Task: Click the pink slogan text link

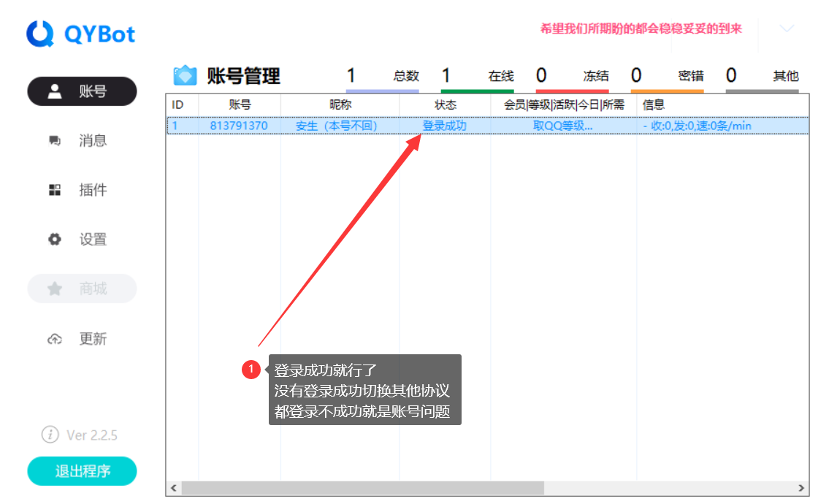Action: (x=641, y=28)
